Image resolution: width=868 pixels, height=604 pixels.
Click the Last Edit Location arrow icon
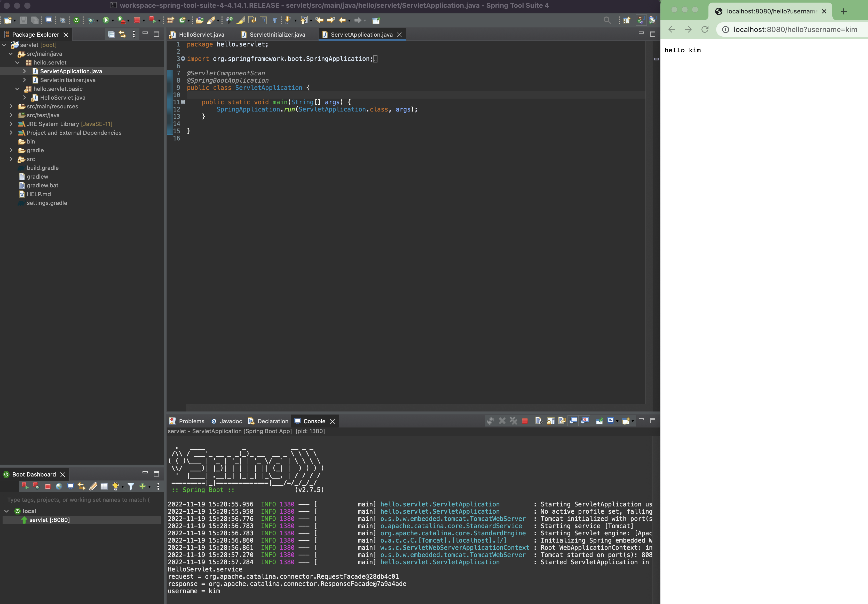[x=319, y=20]
